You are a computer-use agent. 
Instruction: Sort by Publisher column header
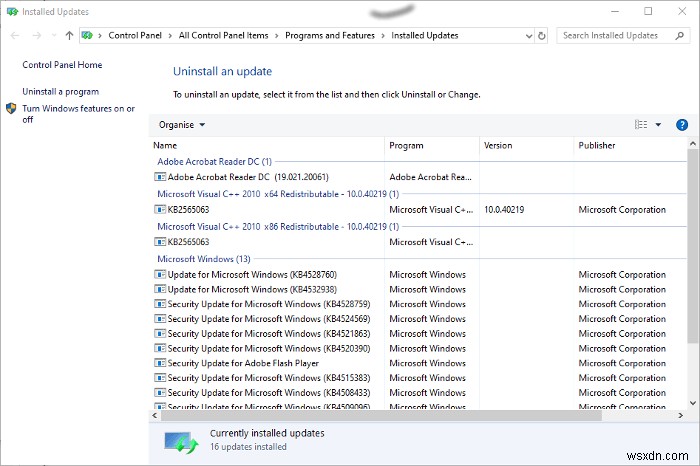click(597, 146)
